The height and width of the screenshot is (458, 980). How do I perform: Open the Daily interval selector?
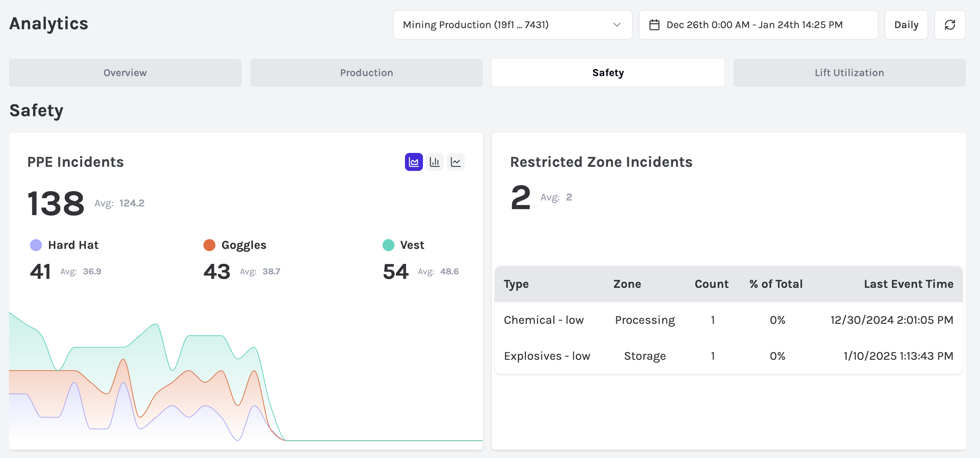[906, 25]
